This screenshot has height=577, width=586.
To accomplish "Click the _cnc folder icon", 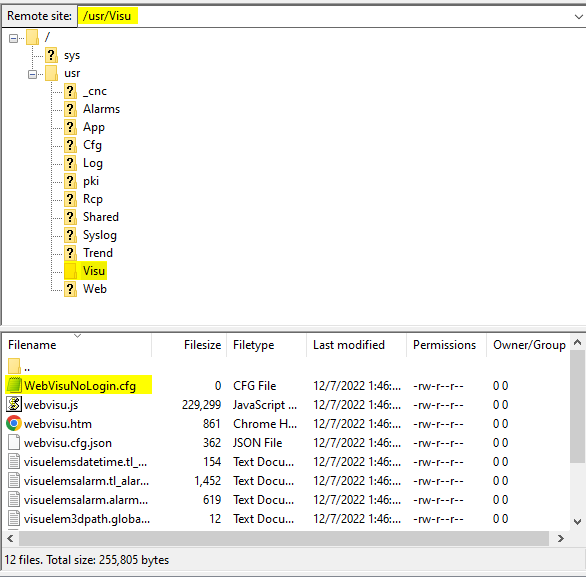I will [x=70, y=91].
